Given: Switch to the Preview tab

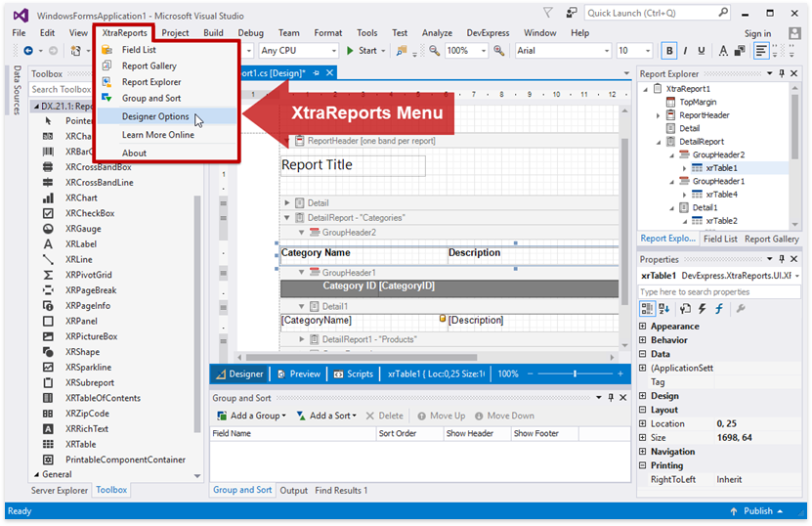Looking at the screenshot, I should (299, 374).
